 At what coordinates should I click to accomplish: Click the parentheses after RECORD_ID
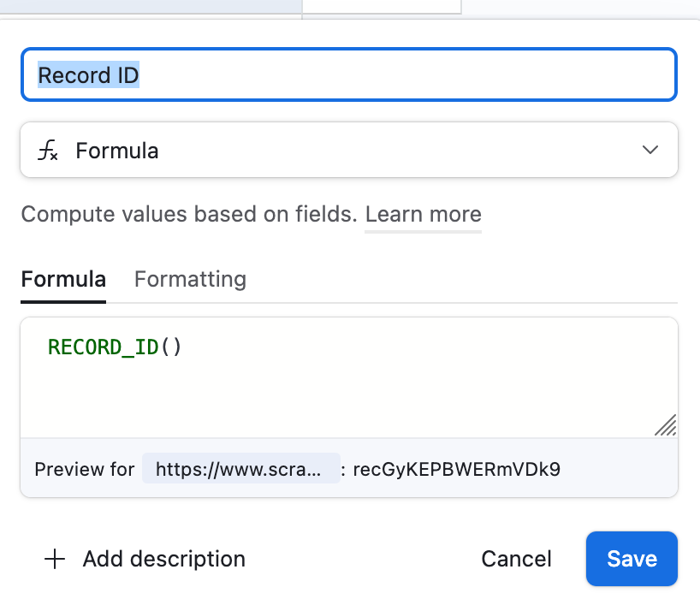(171, 347)
